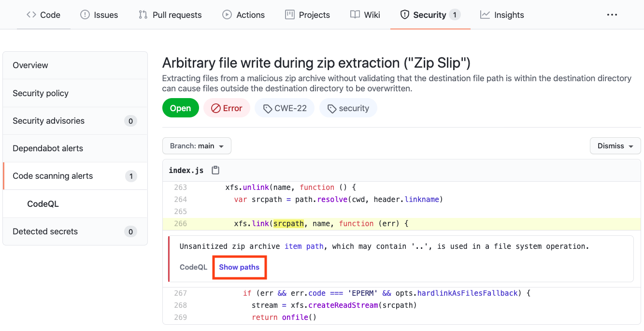Image resolution: width=644 pixels, height=331 pixels.
Task: Click the 'item path' link in the alert message
Action: 304,246
